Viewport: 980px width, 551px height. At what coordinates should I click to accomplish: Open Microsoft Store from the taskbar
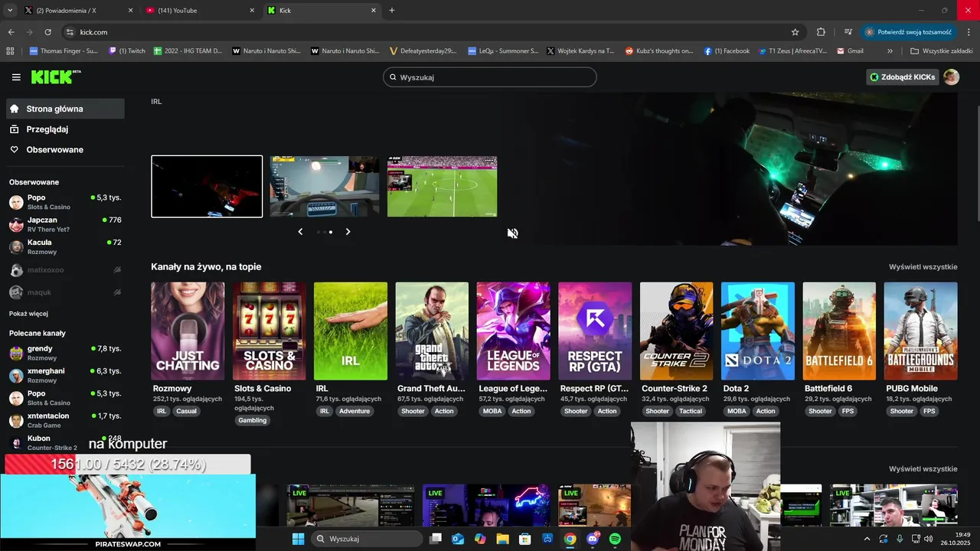525,539
